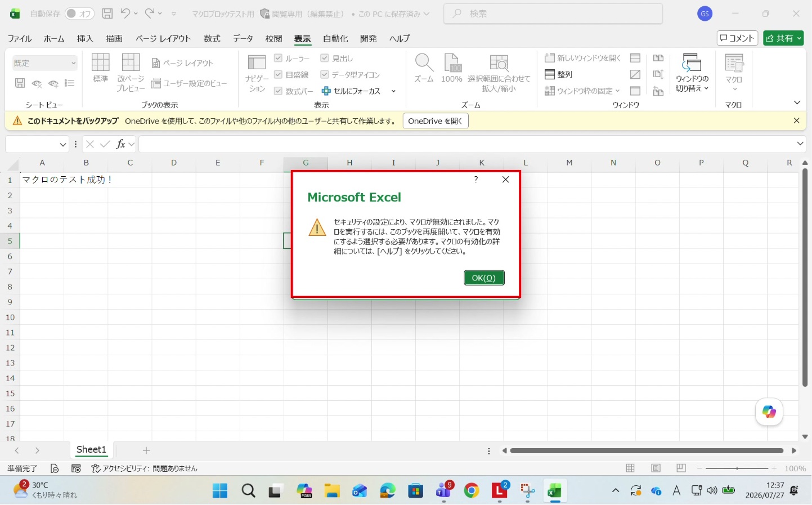
Task: Click the horizontal scrollbar below the sheet
Action: [x=647, y=450]
